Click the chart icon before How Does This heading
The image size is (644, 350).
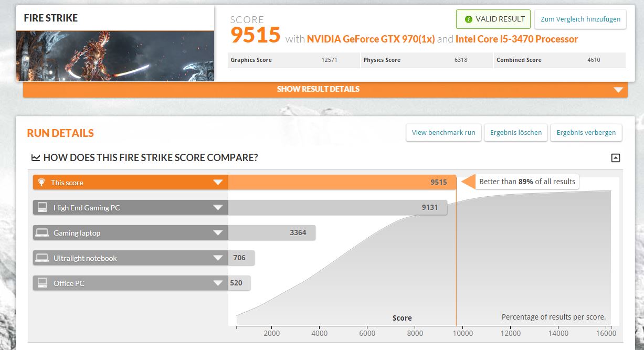click(x=36, y=157)
